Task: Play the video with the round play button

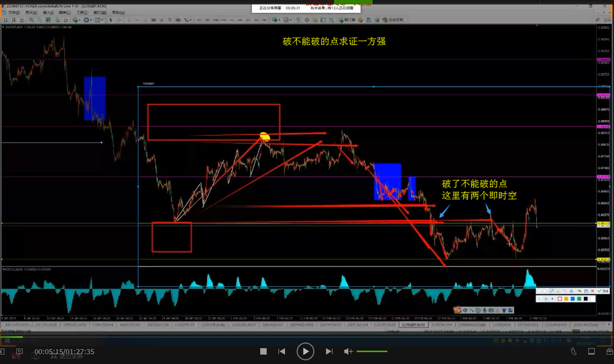Action: click(x=306, y=351)
